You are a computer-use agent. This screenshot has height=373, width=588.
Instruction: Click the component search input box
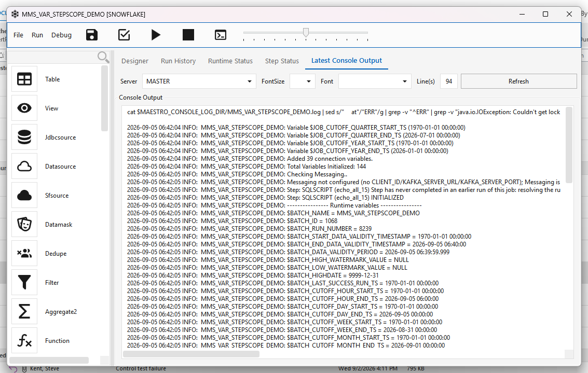tap(52, 57)
